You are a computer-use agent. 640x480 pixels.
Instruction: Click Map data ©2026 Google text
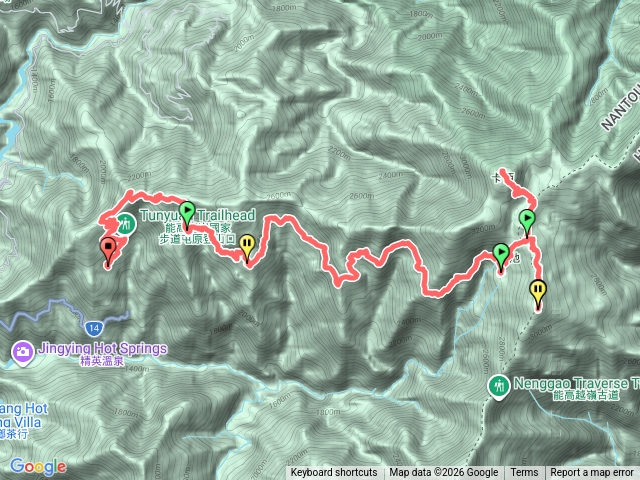[x=444, y=473]
